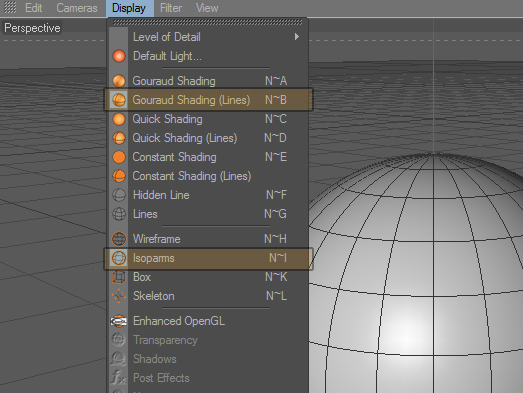
Task: Enable Wireframe line style
Action: point(207,239)
